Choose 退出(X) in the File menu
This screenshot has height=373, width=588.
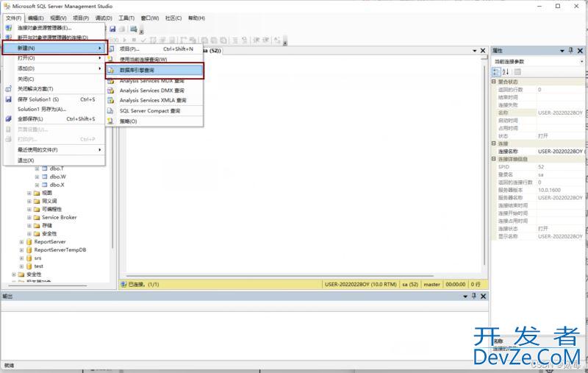[x=54, y=160]
